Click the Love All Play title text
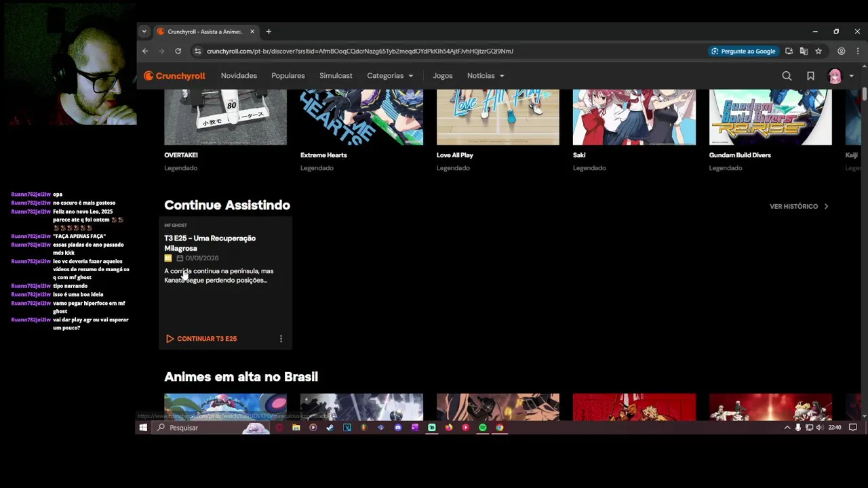Screen dimensions: 868x488 coord(455,155)
